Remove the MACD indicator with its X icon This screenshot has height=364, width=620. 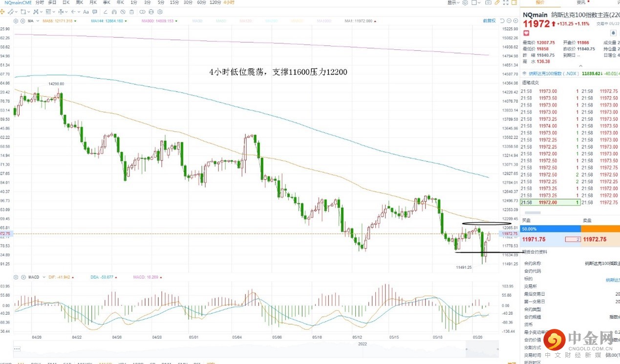[x=22, y=277]
